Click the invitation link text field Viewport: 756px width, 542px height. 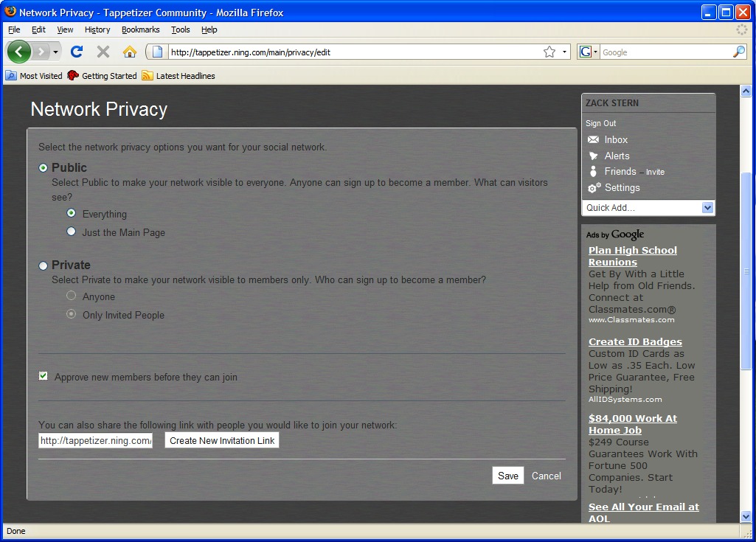coord(95,441)
